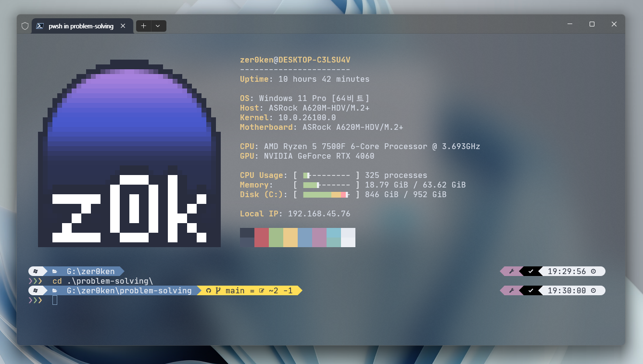Minimize the terminal window
643x364 pixels.
click(x=570, y=24)
